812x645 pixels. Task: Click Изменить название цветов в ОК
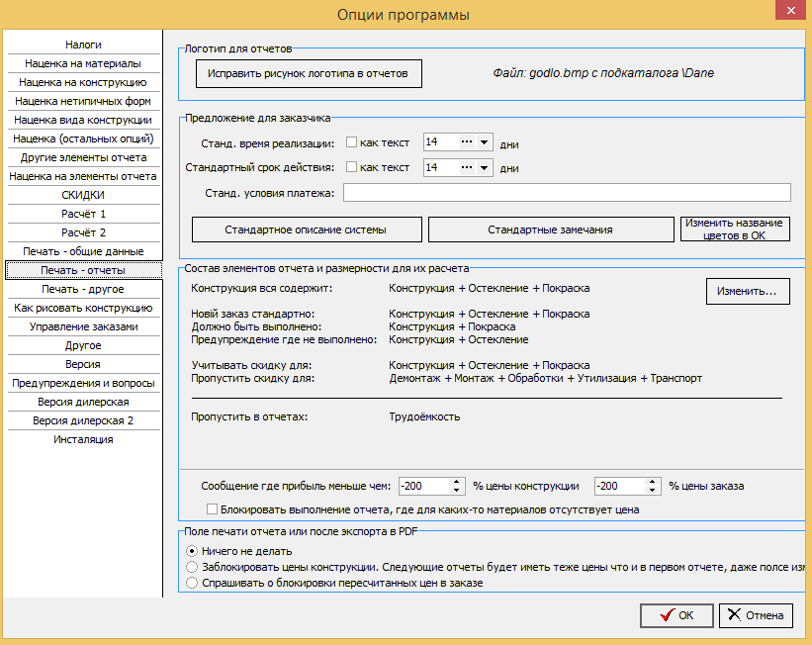click(x=735, y=229)
